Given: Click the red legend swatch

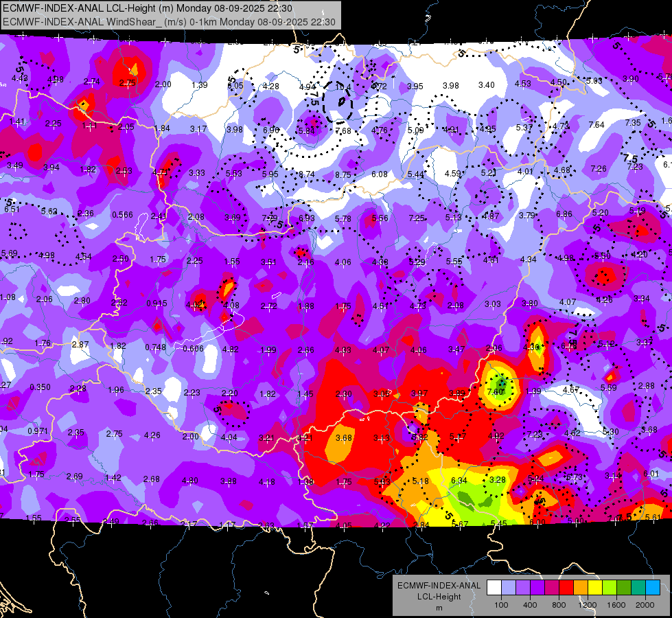Looking at the screenshot, I should click(x=566, y=587).
